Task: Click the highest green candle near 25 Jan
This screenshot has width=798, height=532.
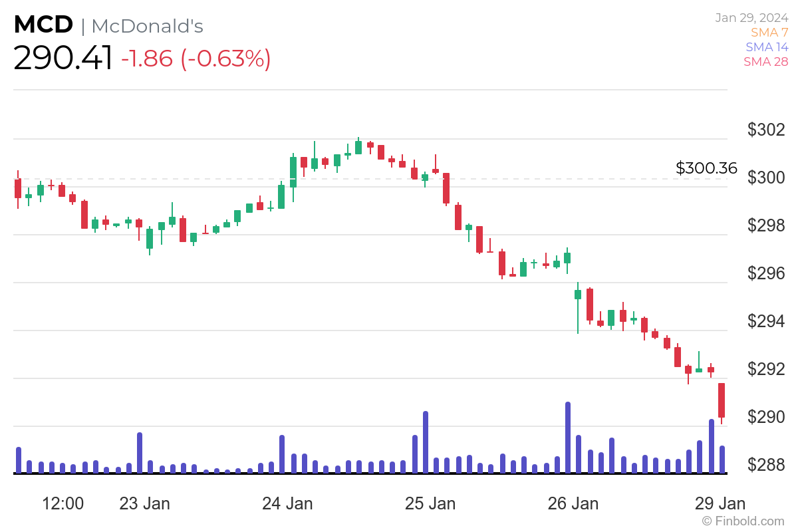Action: click(359, 148)
